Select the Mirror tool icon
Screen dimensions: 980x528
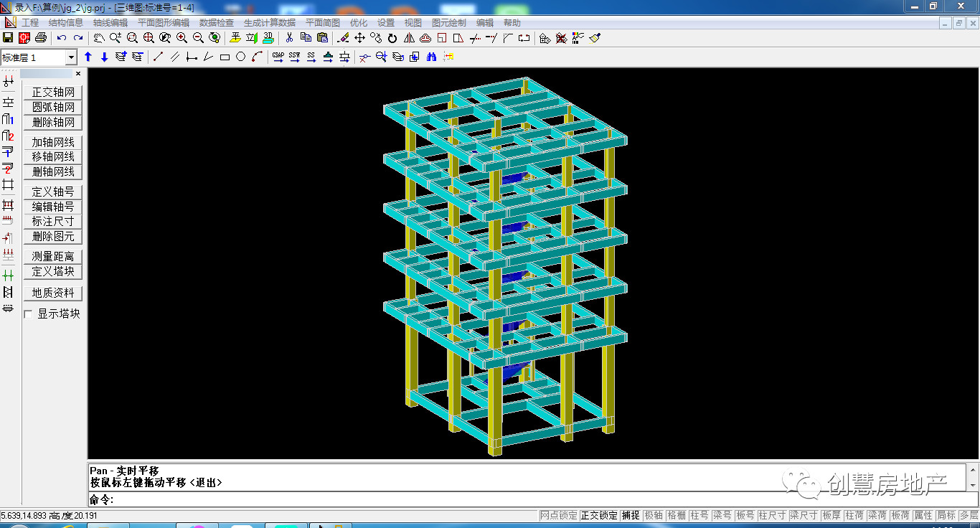click(x=409, y=37)
